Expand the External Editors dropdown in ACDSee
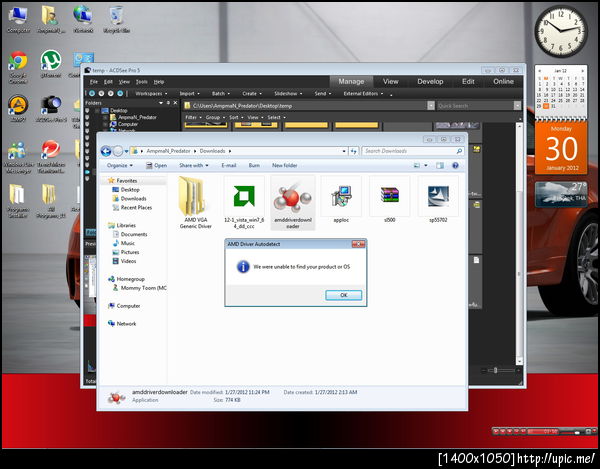The height and width of the screenshot is (469, 600). coord(363,94)
